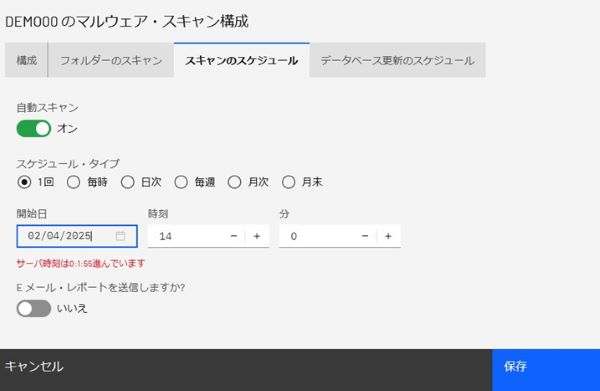Click the スケジュール・タイプ label
Image resolution: width=600 pixels, height=391 pixels.
(x=68, y=164)
